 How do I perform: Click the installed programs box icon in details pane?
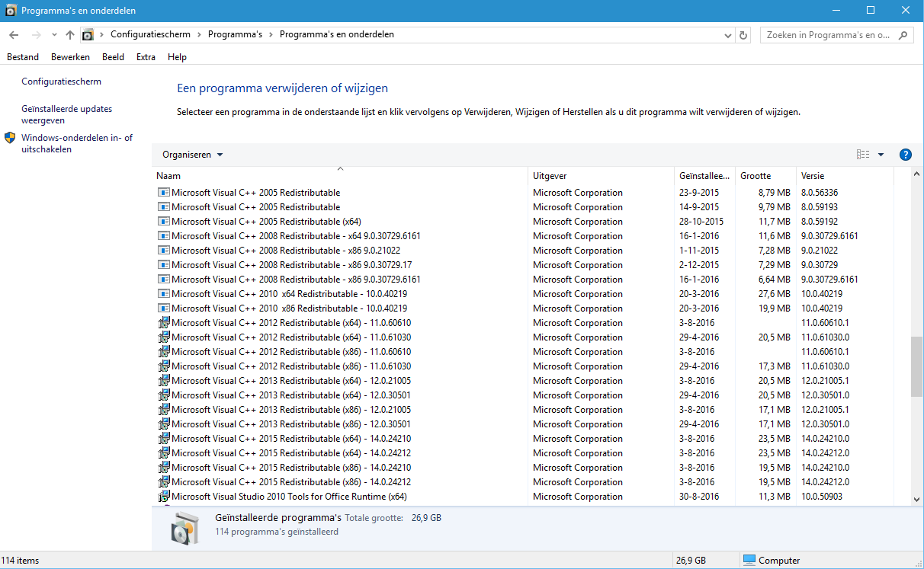click(x=184, y=528)
